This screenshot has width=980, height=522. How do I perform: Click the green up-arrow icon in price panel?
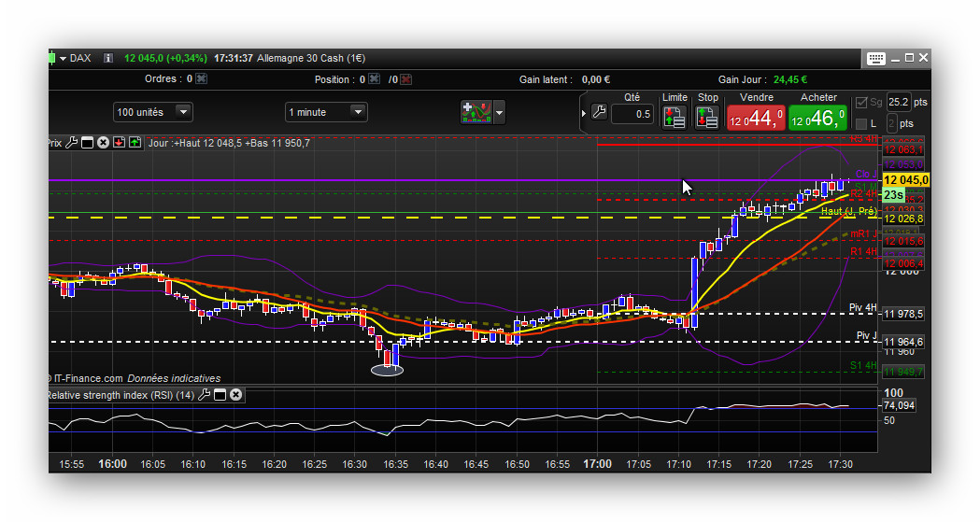click(x=135, y=143)
